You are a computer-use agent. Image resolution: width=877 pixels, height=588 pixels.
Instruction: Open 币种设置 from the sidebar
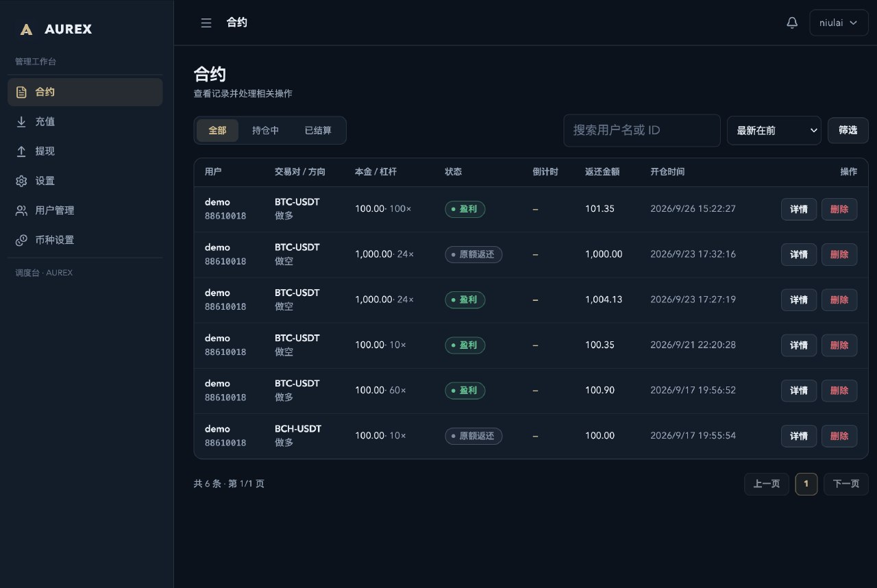click(85, 240)
